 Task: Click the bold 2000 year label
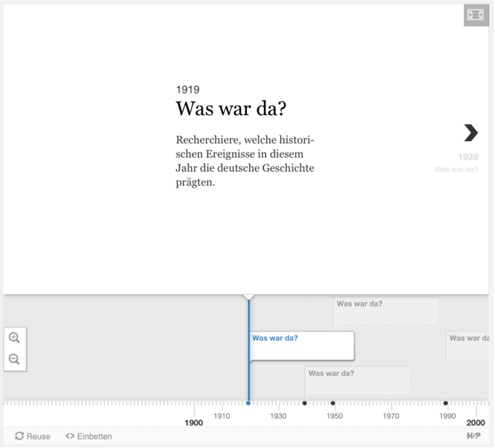[x=476, y=423]
